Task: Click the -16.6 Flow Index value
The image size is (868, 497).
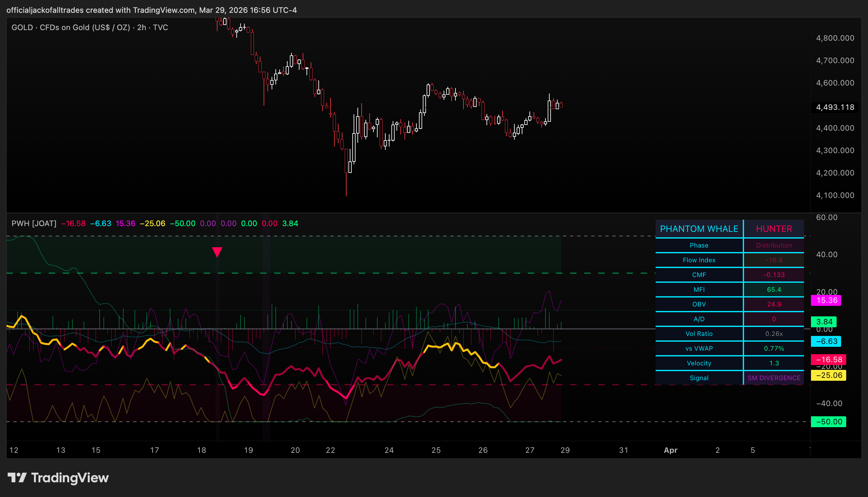Action: point(774,260)
